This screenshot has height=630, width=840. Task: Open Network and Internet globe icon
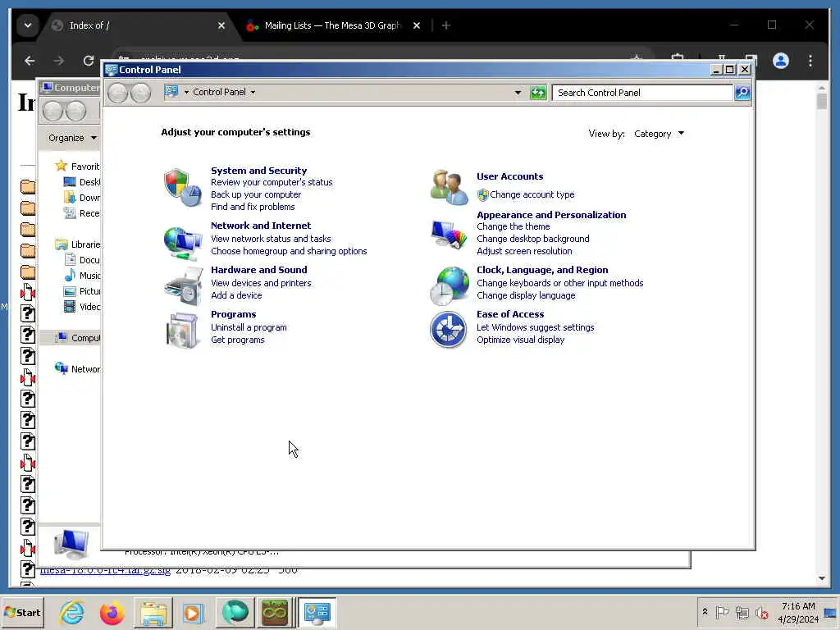[x=182, y=242]
